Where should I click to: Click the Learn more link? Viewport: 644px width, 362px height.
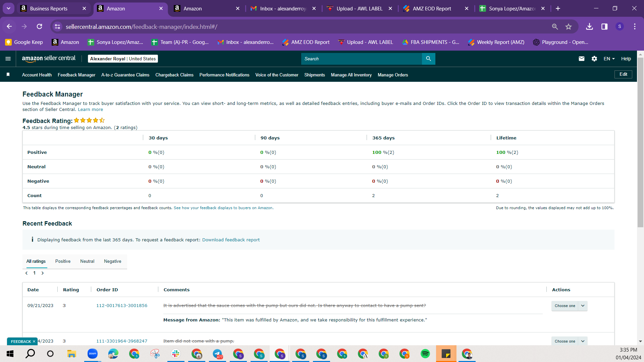[91, 109]
